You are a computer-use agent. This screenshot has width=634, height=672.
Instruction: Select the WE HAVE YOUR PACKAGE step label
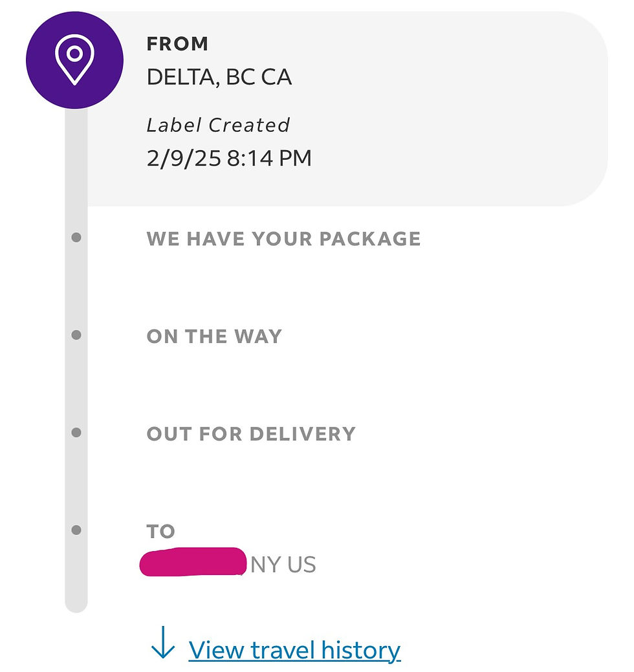283,239
